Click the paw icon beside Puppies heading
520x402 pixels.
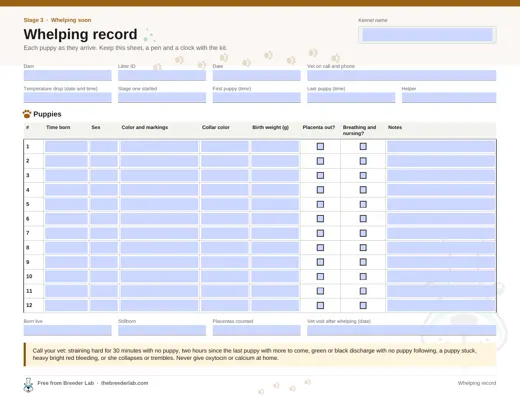[x=27, y=114]
